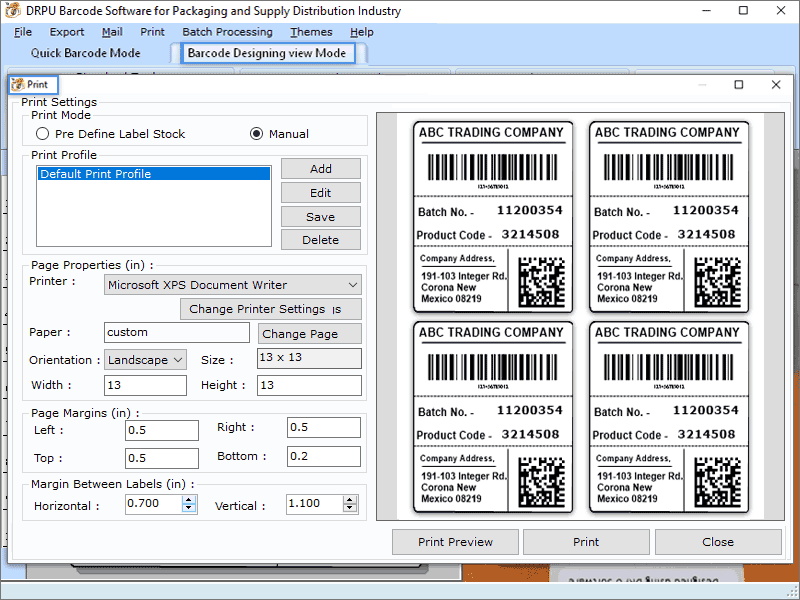
Task: Click the paw icon on the Print dialog
Action: point(16,85)
